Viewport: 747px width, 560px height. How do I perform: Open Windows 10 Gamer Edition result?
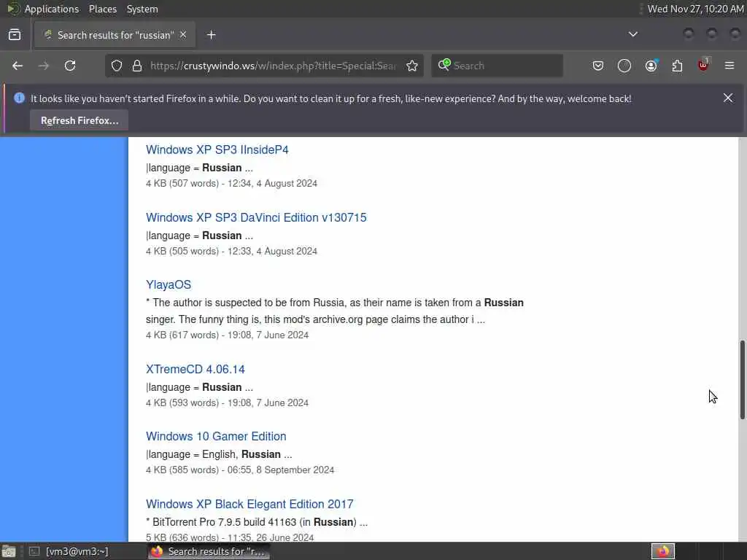pyautogui.click(x=216, y=436)
